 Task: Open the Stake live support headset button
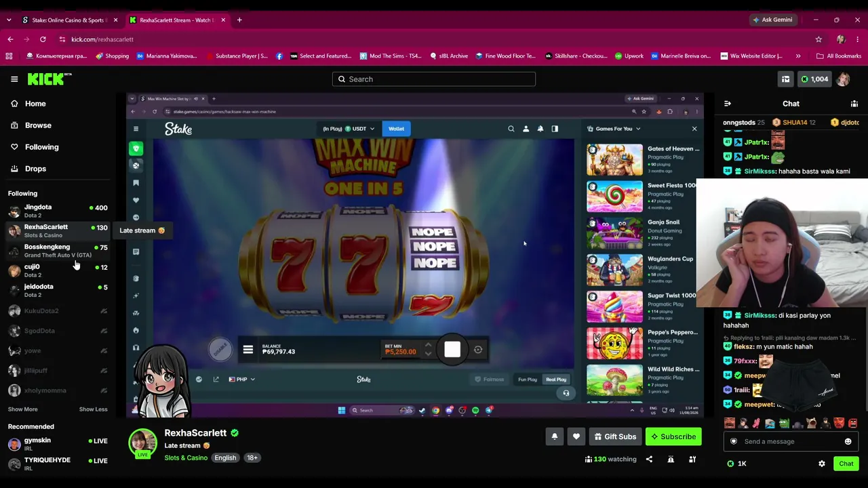(x=566, y=393)
